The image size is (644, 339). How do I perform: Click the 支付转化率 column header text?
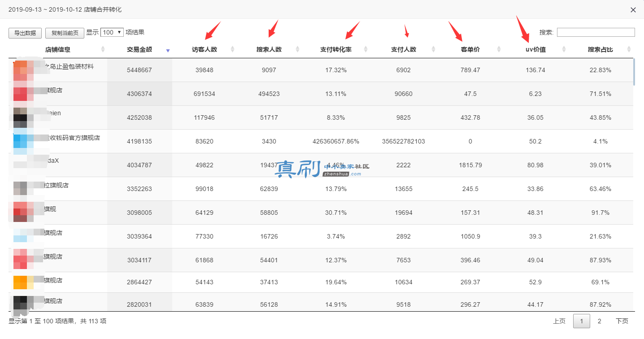point(336,49)
